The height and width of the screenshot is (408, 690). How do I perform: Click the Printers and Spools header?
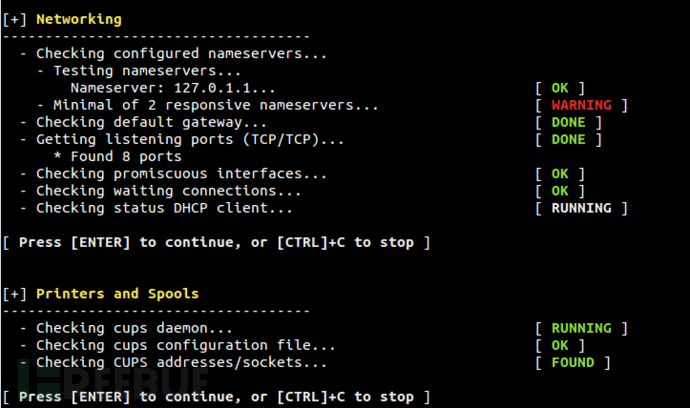[x=117, y=294]
